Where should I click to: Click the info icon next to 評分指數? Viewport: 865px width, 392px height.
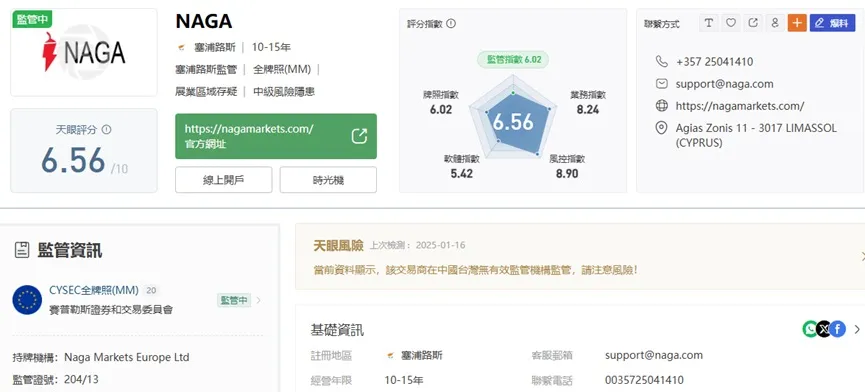(451, 24)
